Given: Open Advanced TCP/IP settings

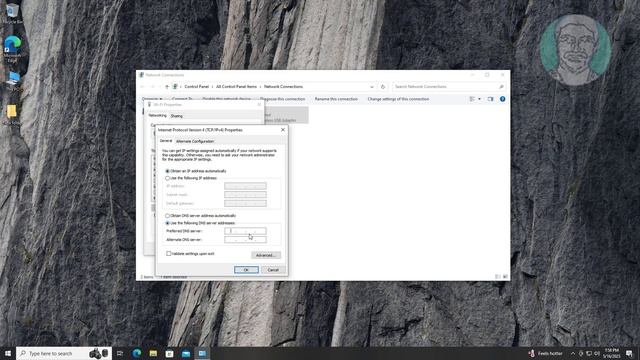Looking at the screenshot, I should tap(266, 255).
